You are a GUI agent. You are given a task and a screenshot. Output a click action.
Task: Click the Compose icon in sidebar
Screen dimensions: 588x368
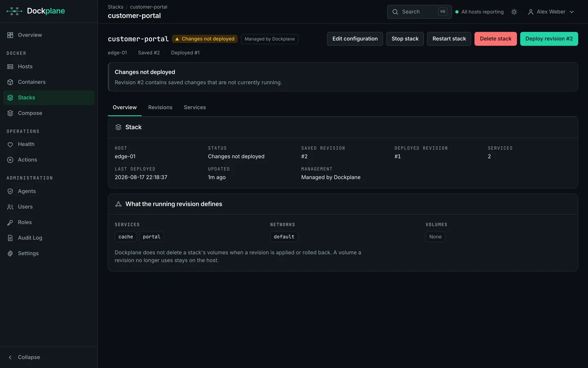tap(10, 113)
